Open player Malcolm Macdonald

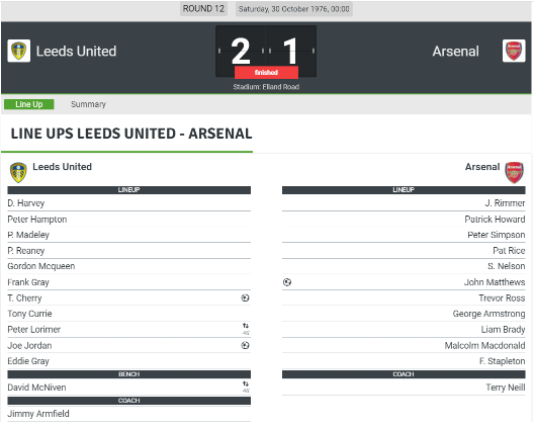point(485,346)
